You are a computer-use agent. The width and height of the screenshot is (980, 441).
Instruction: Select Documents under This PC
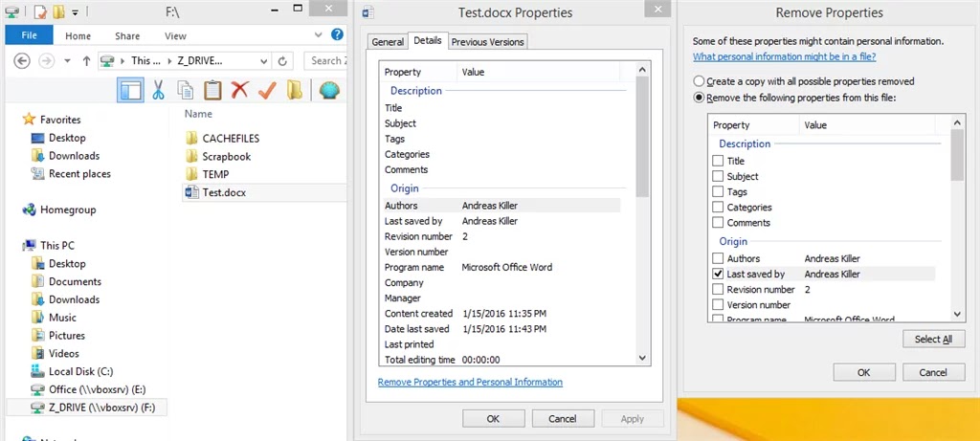pyautogui.click(x=75, y=281)
